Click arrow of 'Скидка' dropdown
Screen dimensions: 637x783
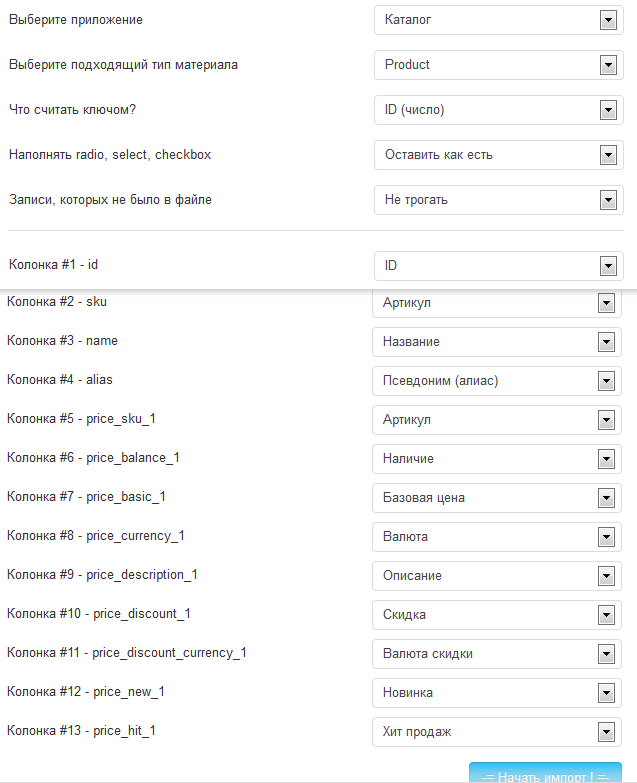pyautogui.click(x=606, y=615)
